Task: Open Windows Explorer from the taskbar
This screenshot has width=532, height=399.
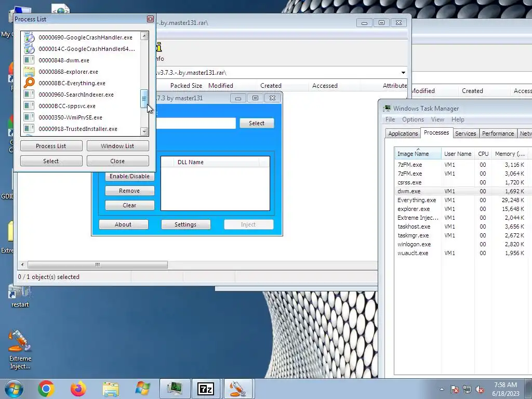Action: (x=111, y=389)
